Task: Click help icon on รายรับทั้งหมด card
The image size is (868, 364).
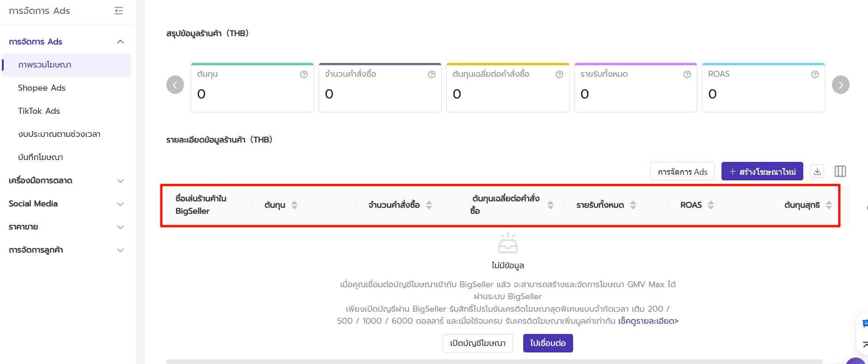Action: (687, 74)
